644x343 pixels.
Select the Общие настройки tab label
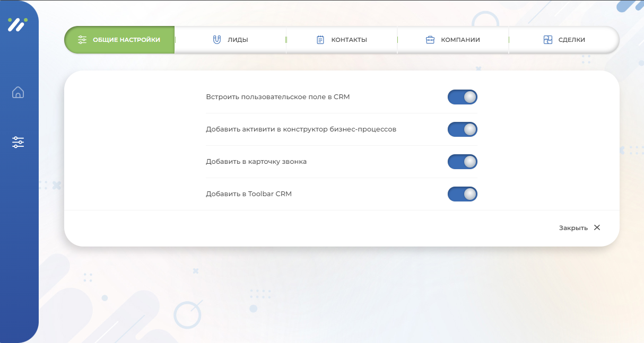[x=126, y=40]
